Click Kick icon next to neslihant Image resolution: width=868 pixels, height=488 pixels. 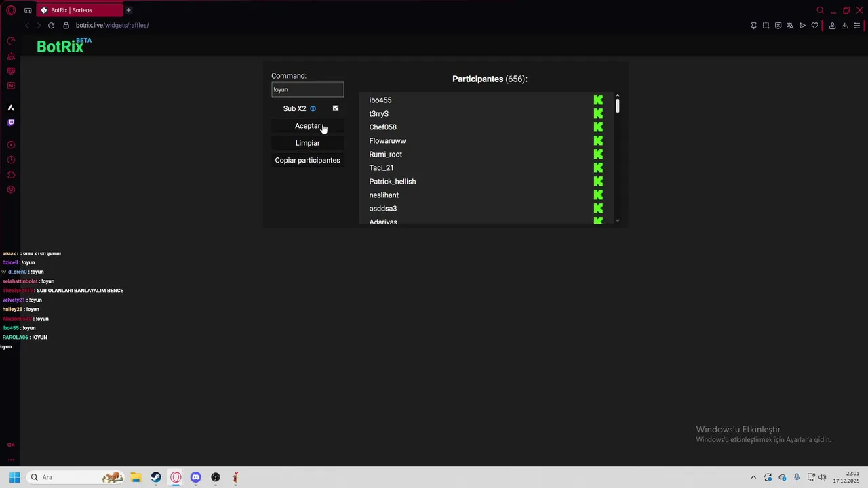[x=598, y=195]
